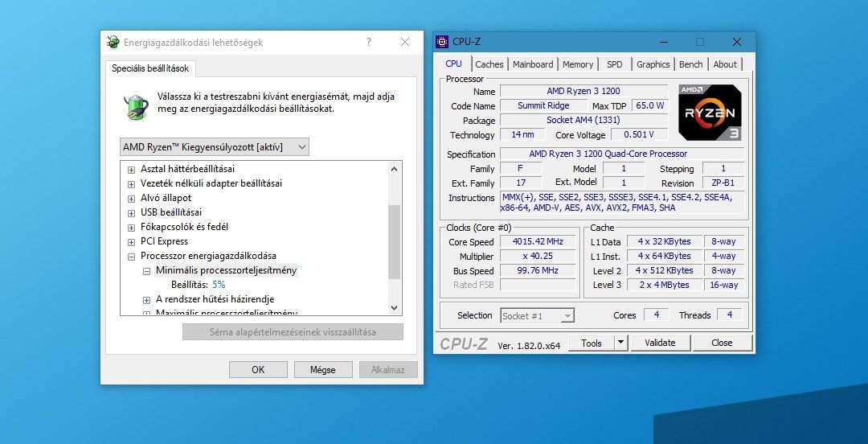Image resolution: width=868 pixels, height=444 pixels.
Task: Switch to the Bench tab in CPU-Z
Action: click(690, 64)
